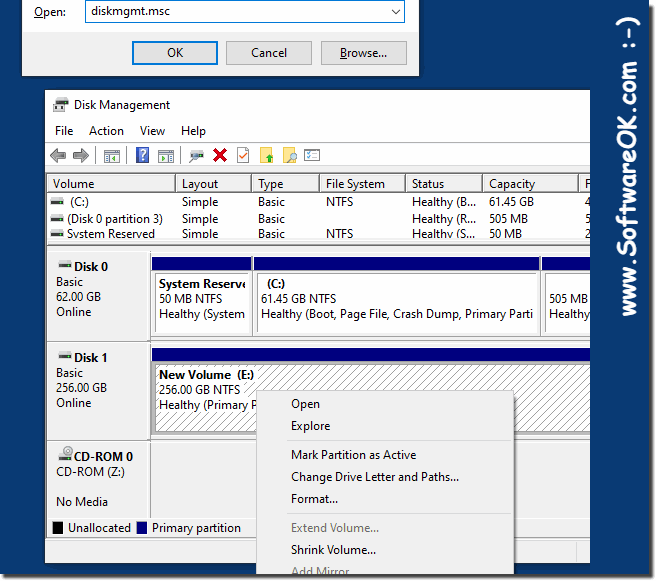The height and width of the screenshot is (581, 656).
Task: Open the Help menu
Action: (x=193, y=131)
